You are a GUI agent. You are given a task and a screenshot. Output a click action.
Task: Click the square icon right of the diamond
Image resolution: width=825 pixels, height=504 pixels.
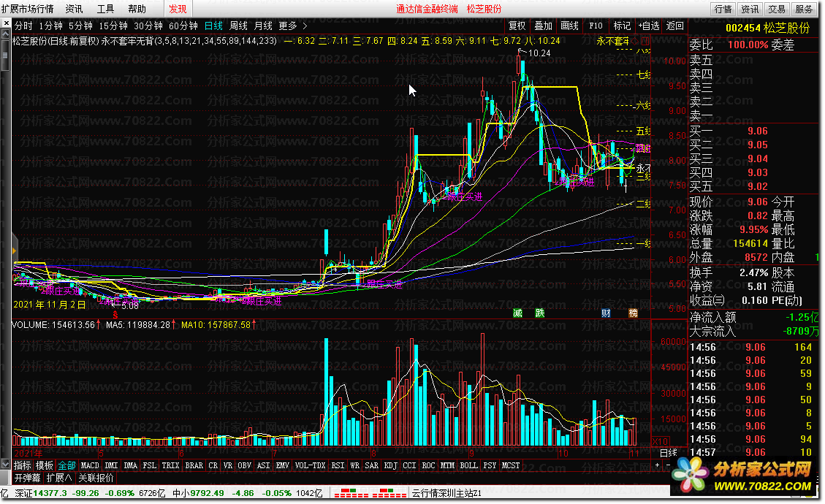click(x=645, y=41)
